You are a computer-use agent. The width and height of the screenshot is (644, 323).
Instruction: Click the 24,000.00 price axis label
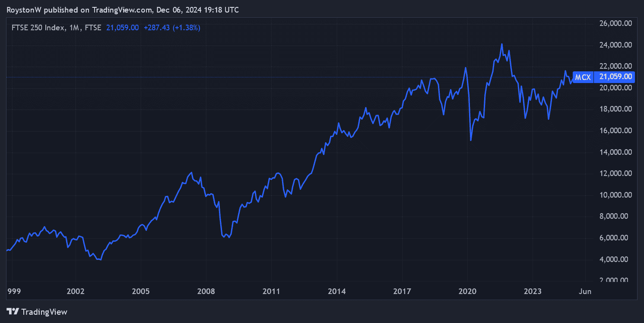pyautogui.click(x=615, y=45)
